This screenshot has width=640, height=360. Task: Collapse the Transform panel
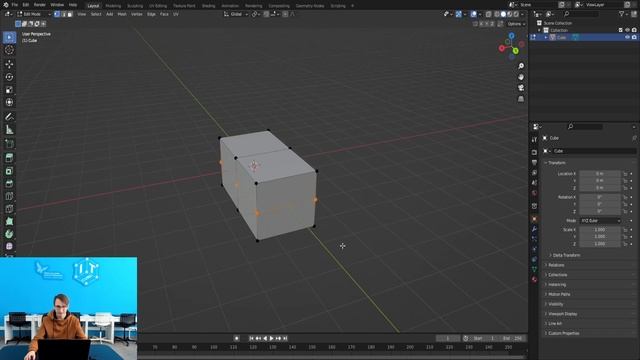click(x=556, y=163)
